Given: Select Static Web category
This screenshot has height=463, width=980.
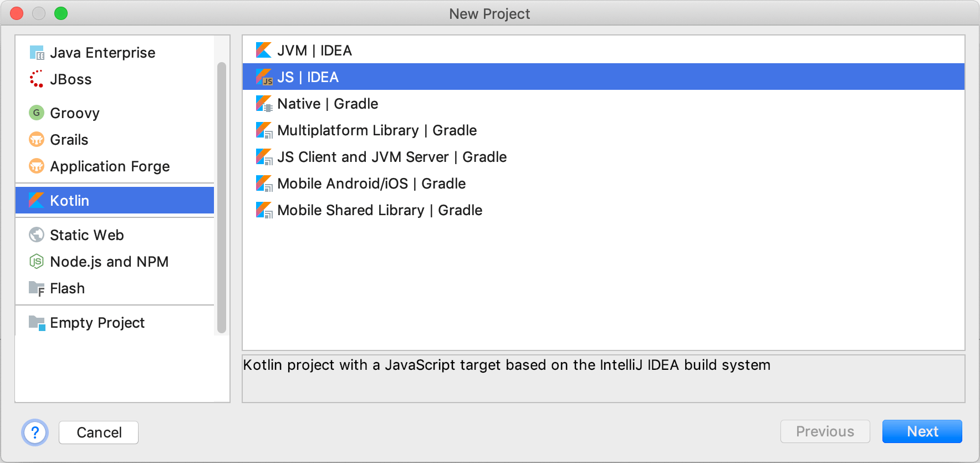Looking at the screenshot, I should click(115, 235).
